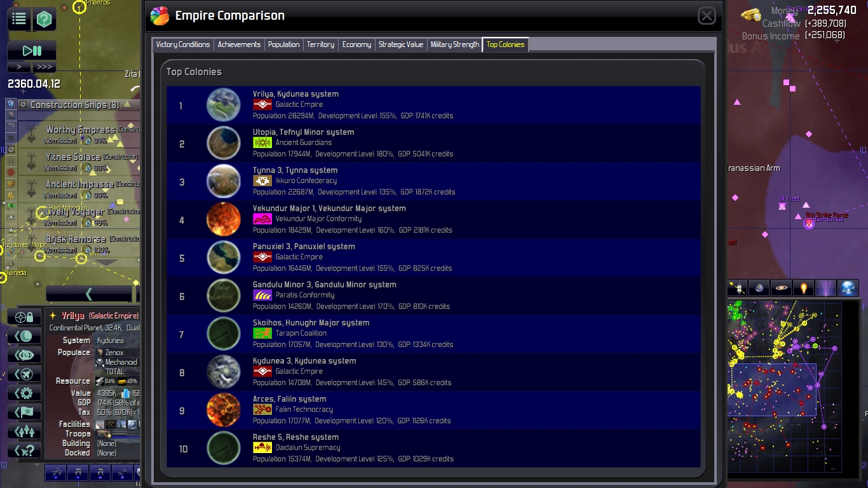868x488 pixels.
Task: Switch to Achievements tab
Action: coord(239,44)
